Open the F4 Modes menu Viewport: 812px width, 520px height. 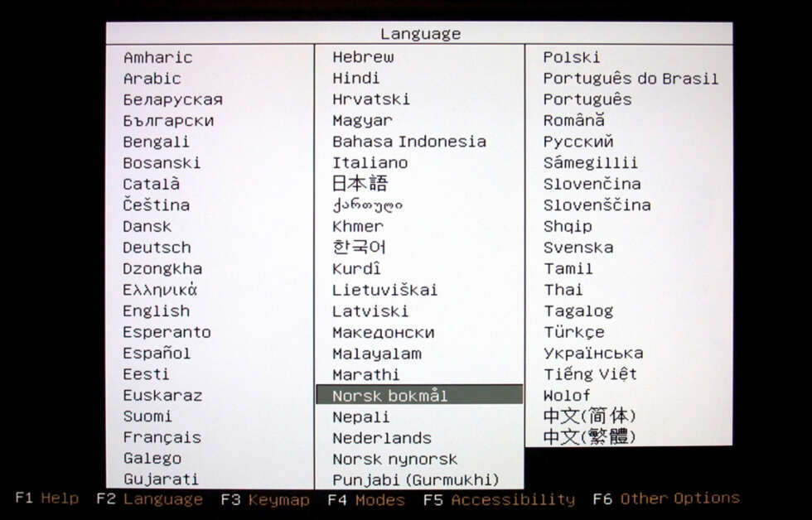coord(366,500)
